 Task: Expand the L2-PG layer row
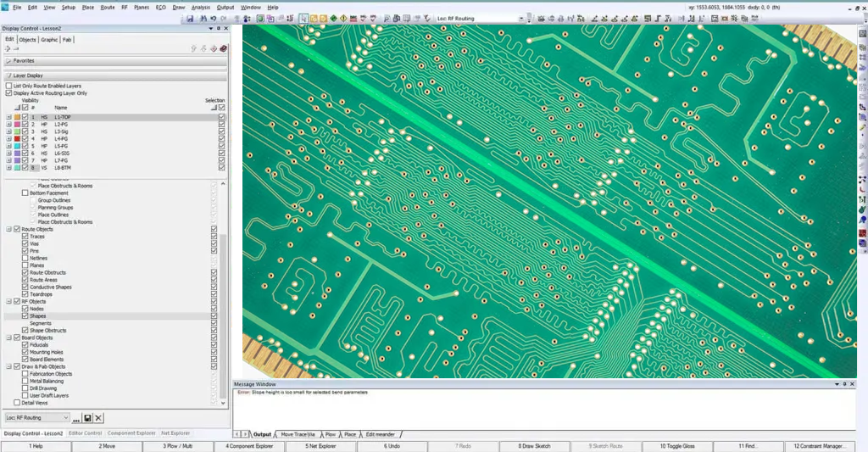[x=8, y=124]
